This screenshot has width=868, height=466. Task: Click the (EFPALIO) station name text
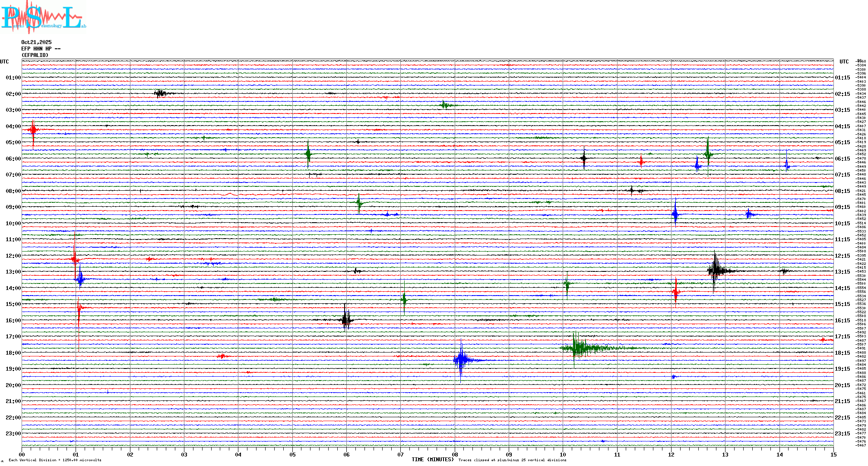pyautogui.click(x=35, y=55)
